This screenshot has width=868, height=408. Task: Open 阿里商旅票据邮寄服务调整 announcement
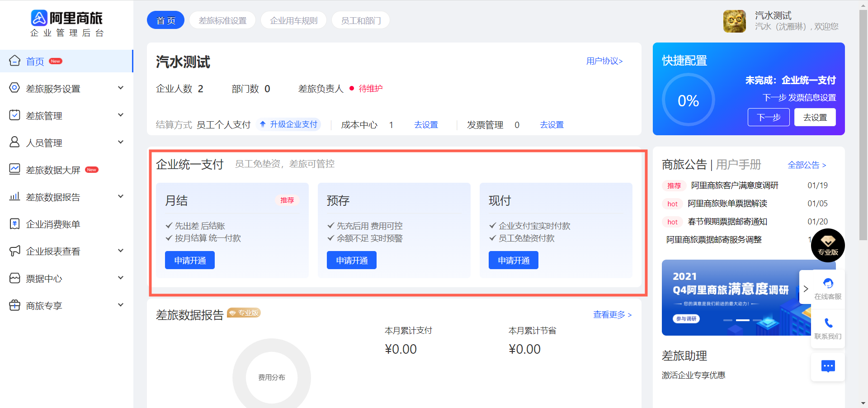coord(714,240)
